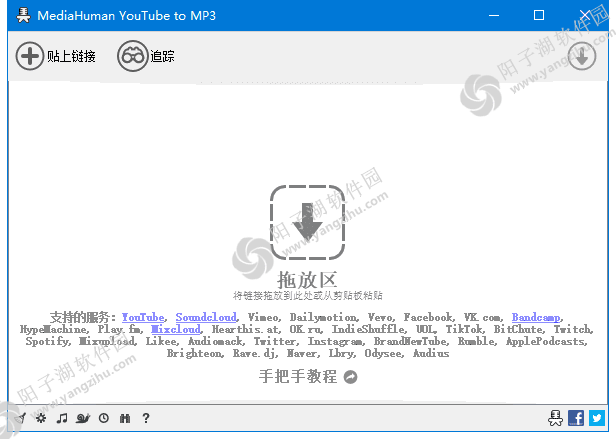Image resolution: width=616 pixels, height=439 pixels.
Task: Open the YouTube supported service link
Action: pos(143,317)
